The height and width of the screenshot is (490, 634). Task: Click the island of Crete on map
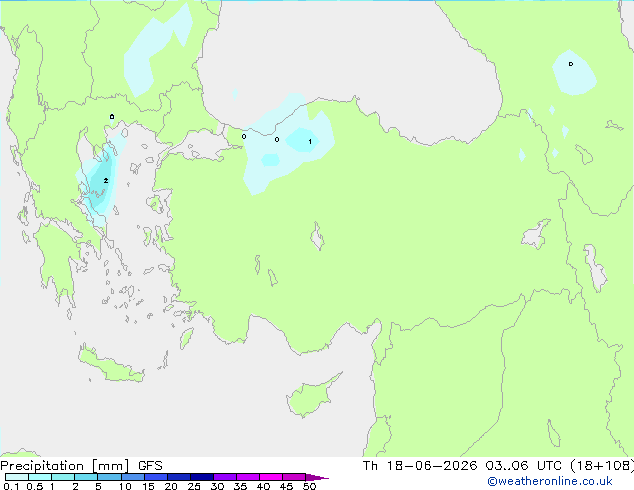[111, 364]
